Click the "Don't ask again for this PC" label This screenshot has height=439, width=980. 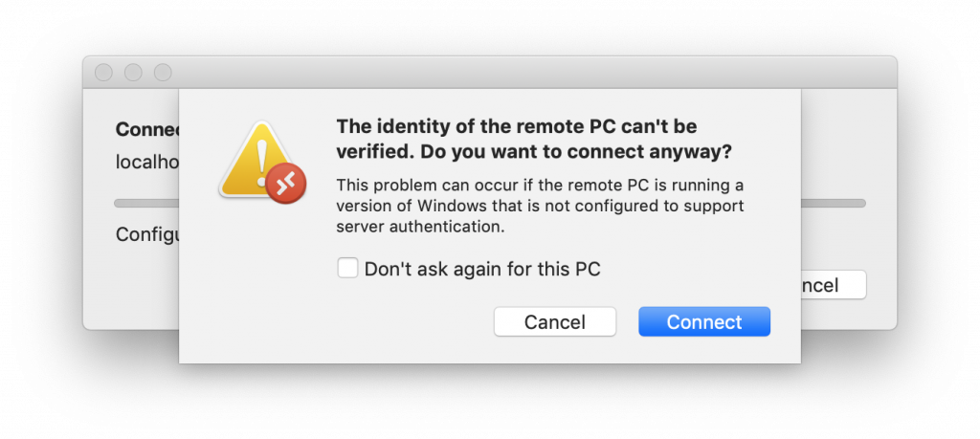coord(481,269)
